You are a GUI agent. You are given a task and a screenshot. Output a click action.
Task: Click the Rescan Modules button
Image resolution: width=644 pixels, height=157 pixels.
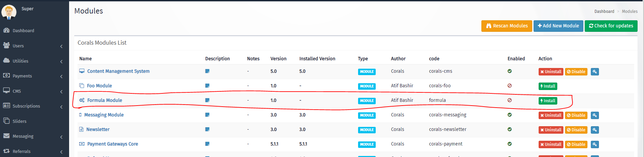pos(506,26)
